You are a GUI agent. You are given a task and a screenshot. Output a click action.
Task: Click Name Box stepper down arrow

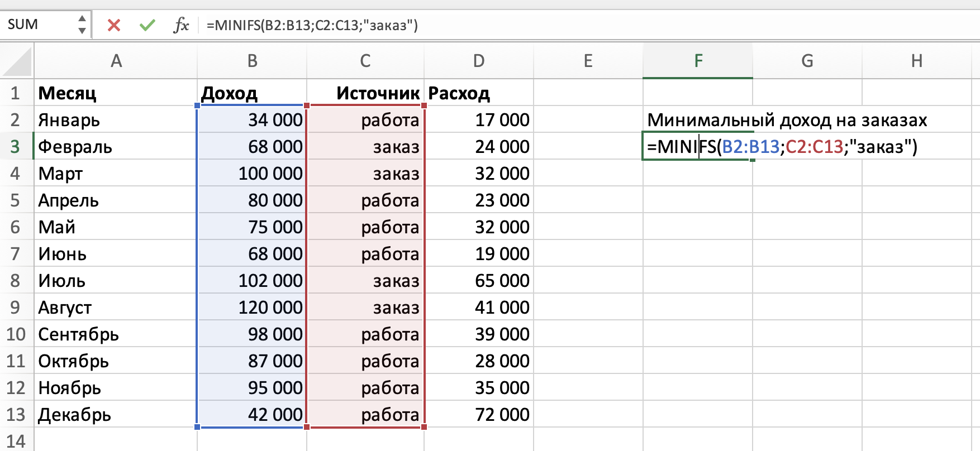(82, 31)
